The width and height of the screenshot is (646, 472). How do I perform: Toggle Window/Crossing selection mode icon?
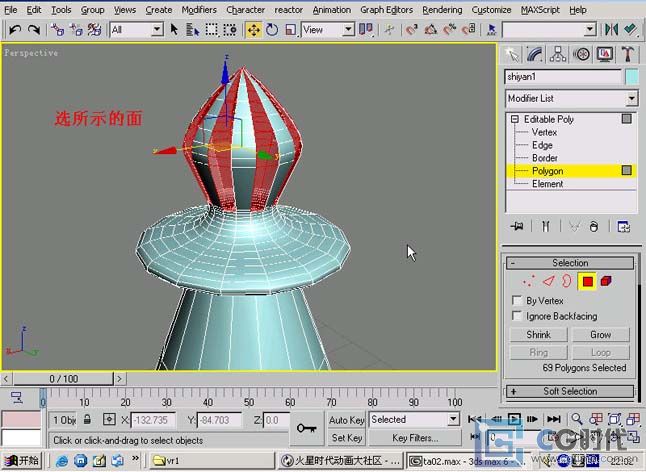[x=230, y=30]
